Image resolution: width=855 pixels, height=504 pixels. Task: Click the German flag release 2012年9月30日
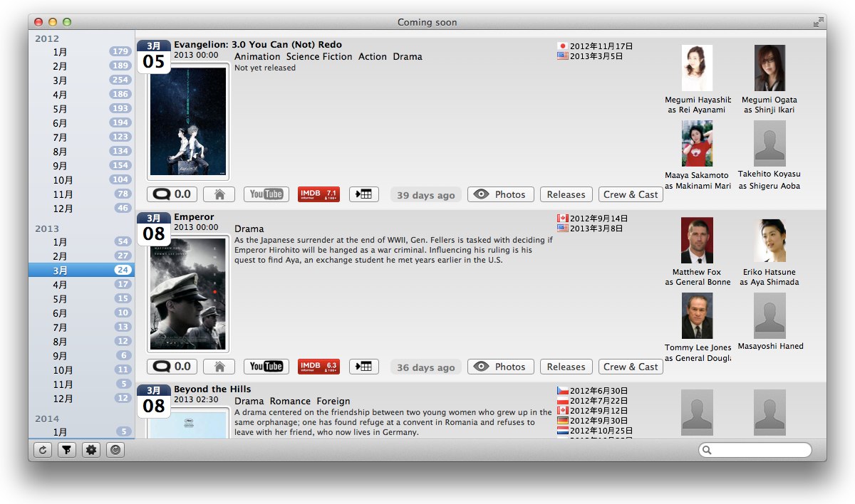(593, 421)
